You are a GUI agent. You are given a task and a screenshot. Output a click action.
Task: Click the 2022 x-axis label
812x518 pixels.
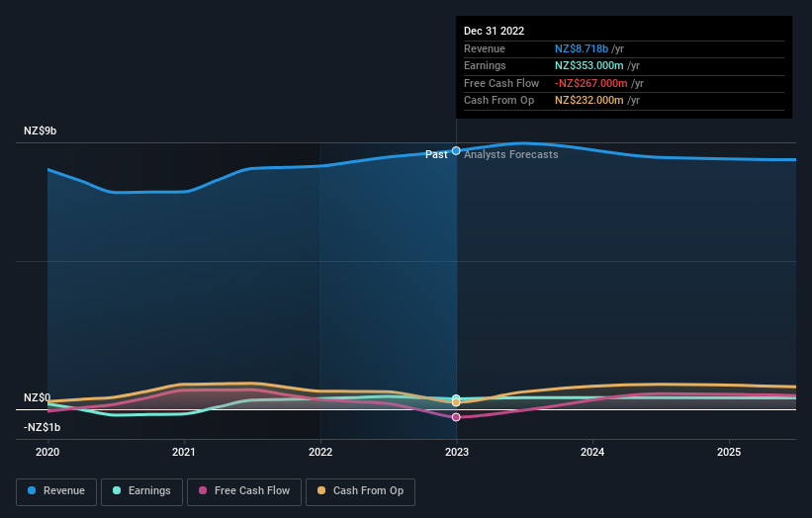[320, 452]
